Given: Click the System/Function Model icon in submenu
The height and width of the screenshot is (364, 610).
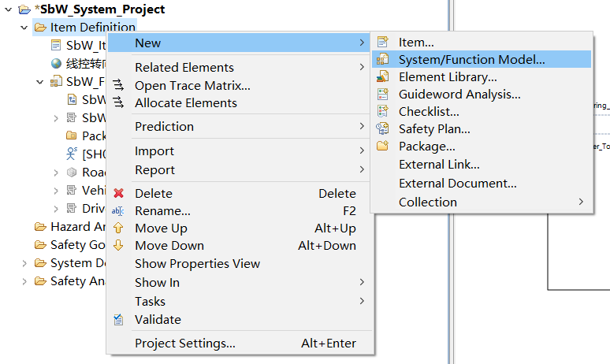Looking at the screenshot, I should coord(382,59).
